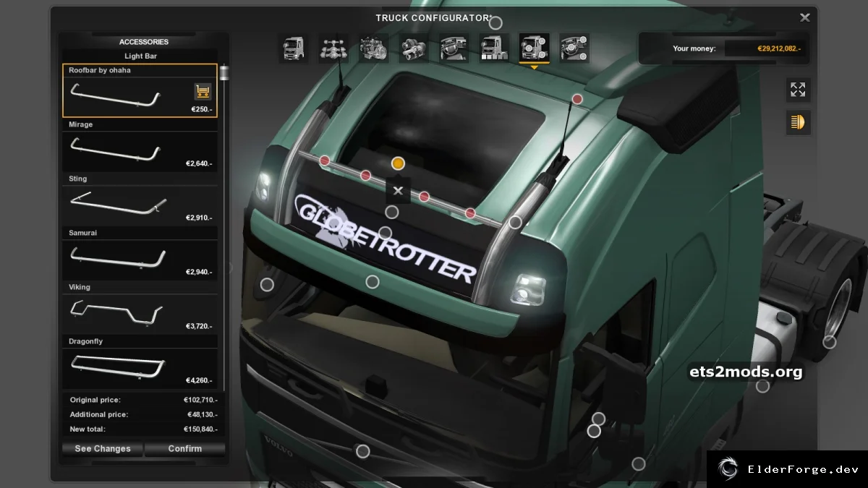868x488 pixels.
Task: Click the New total €150,840 value
Action: coord(200,429)
